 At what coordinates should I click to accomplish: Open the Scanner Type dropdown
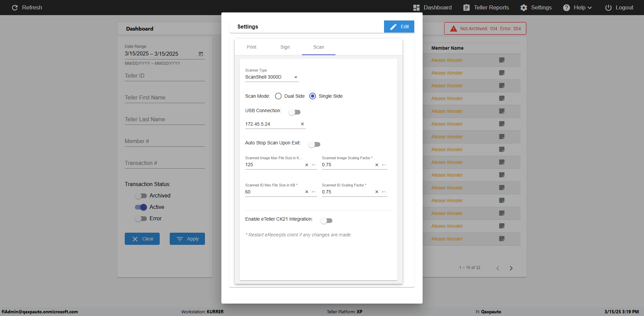coord(272,77)
